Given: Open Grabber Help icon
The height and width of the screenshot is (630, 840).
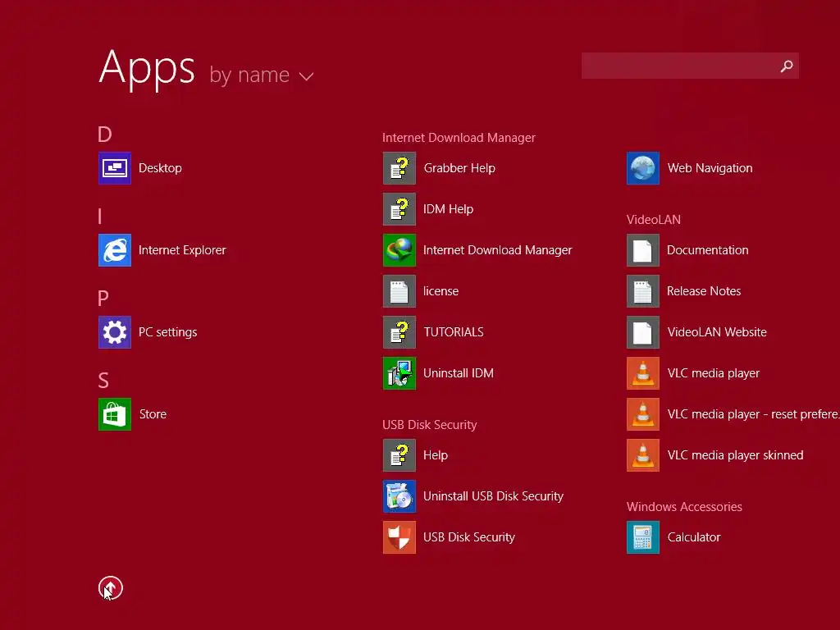Looking at the screenshot, I should point(399,168).
